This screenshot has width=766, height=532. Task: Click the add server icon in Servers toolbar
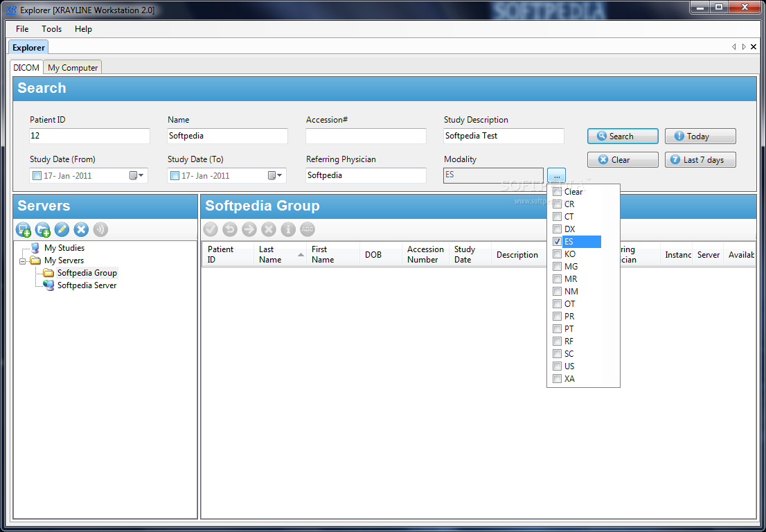(x=24, y=229)
